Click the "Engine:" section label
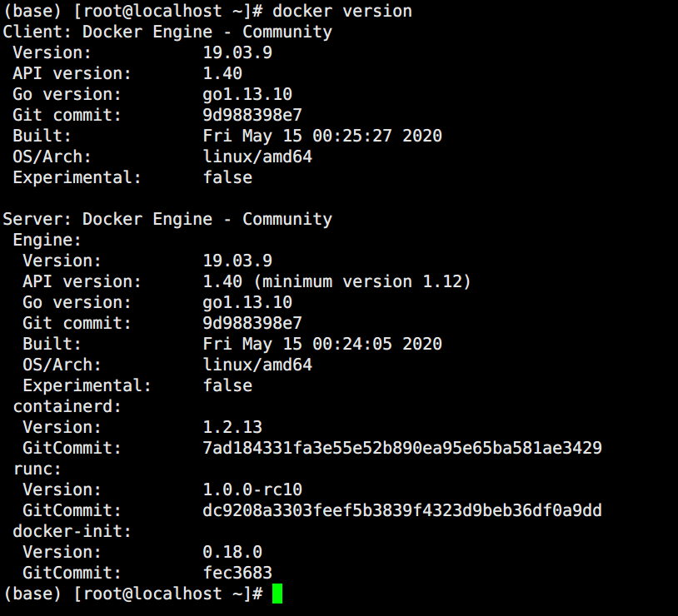 pos(47,240)
